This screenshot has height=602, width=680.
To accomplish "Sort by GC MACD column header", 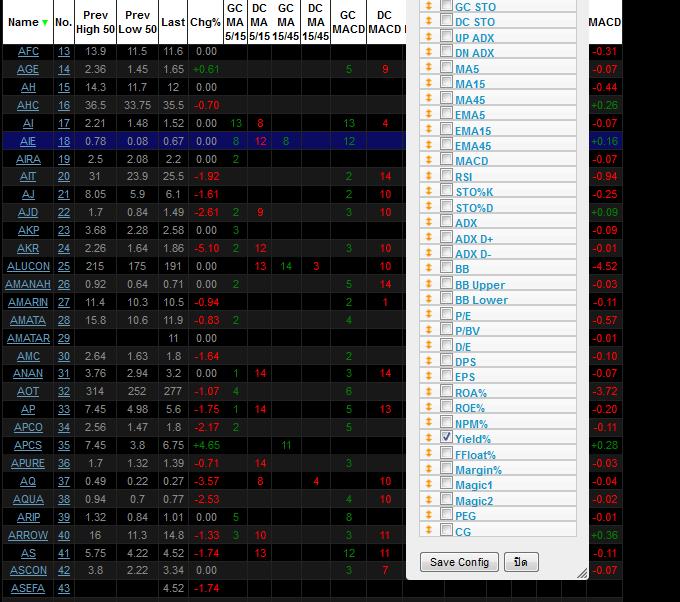I will pyautogui.click(x=348, y=22).
